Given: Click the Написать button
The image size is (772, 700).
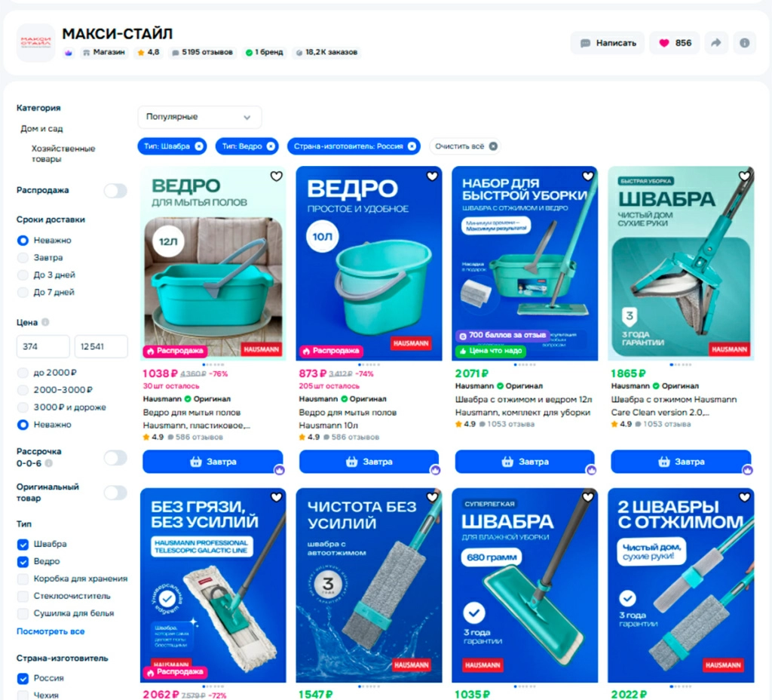Looking at the screenshot, I should click(x=608, y=43).
